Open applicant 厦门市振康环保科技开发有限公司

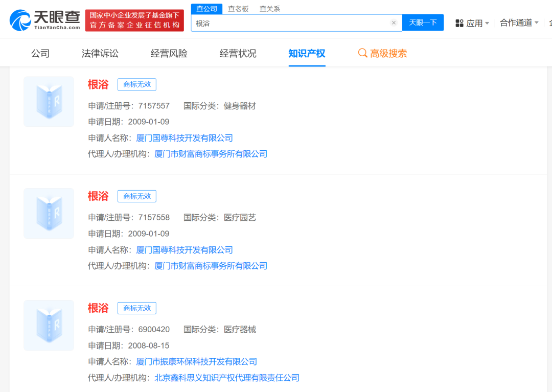click(x=196, y=362)
